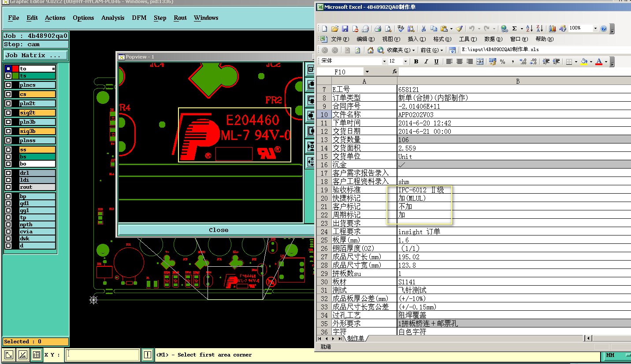Click the AutoSum sigma icon
The image size is (631, 364).
pyautogui.click(x=514, y=29)
